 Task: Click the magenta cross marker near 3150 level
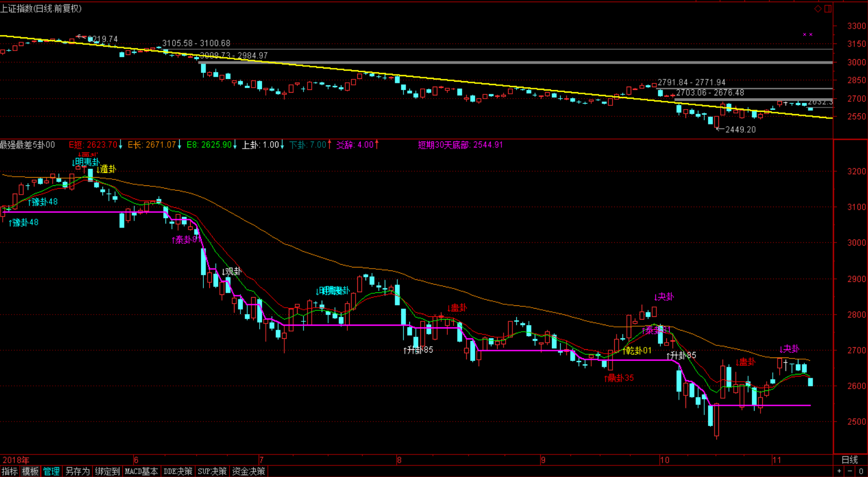808,35
